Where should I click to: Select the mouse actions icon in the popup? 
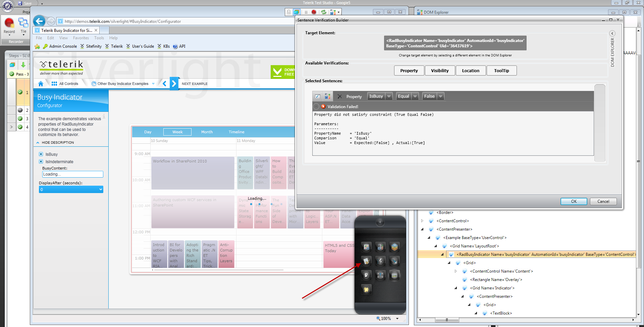(367, 275)
